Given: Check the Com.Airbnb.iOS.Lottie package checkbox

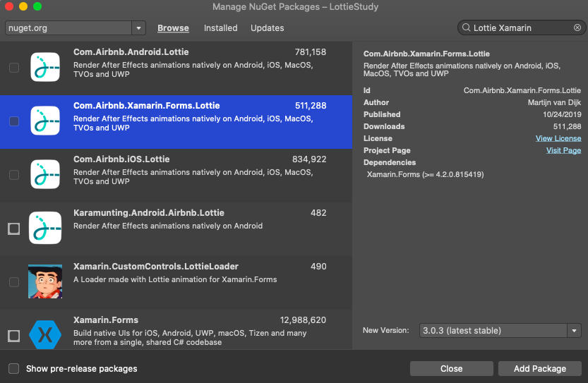Looking at the screenshot, I should tap(14, 175).
